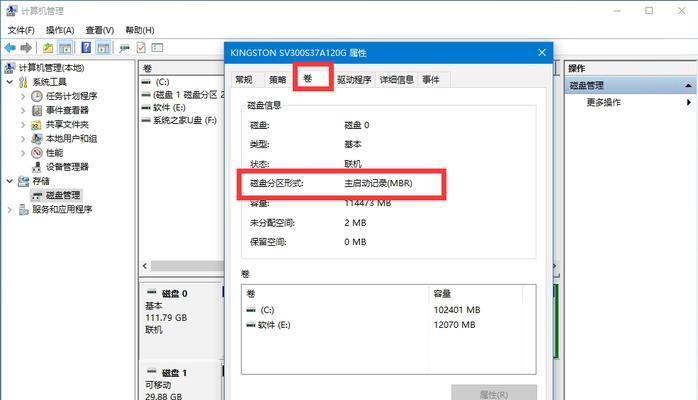Click the 卷 column header in the dialog list
This screenshot has width=698, height=400.
tap(336, 294)
